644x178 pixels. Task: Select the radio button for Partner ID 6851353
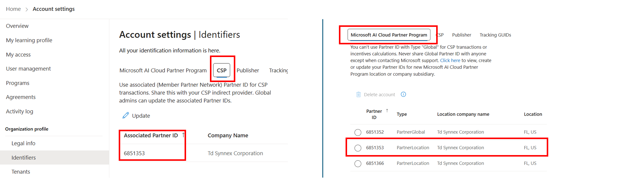[x=358, y=148]
